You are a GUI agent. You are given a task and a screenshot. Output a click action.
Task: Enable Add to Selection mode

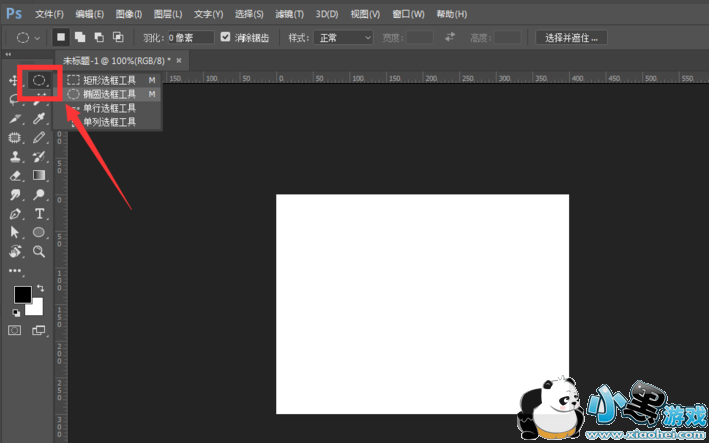point(80,37)
